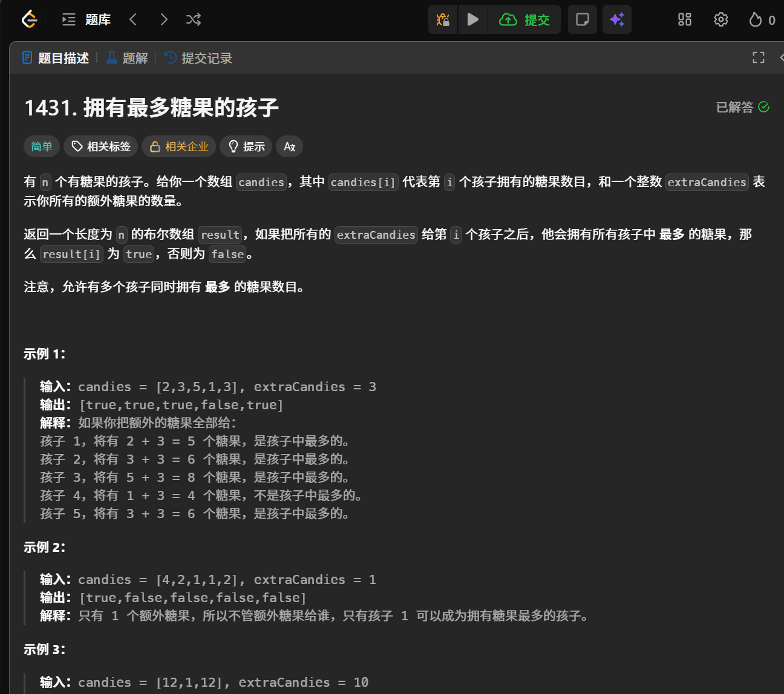The width and height of the screenshot is (784, 694).
Task: Expand 相关企业 related companies
Action: [179, 146]
